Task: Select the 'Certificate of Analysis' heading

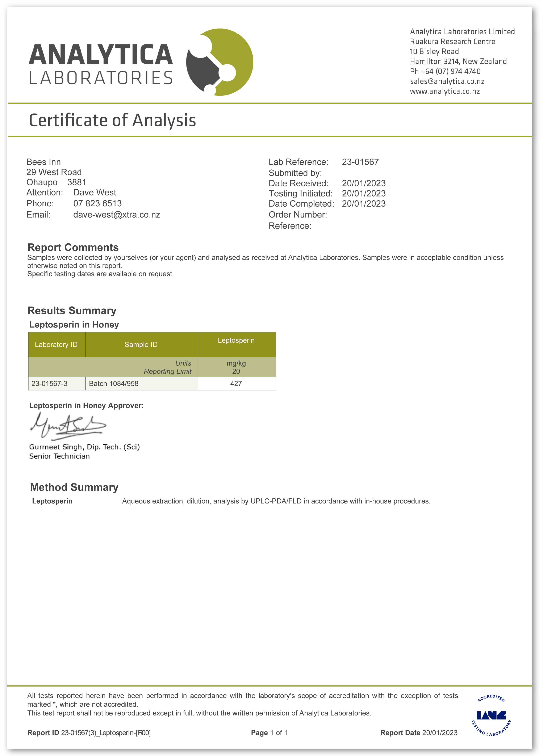Action: click(112, 120)
